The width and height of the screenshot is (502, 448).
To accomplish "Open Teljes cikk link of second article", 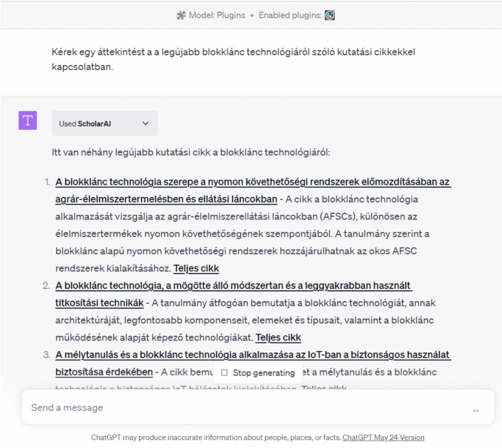I will [278, 337].
